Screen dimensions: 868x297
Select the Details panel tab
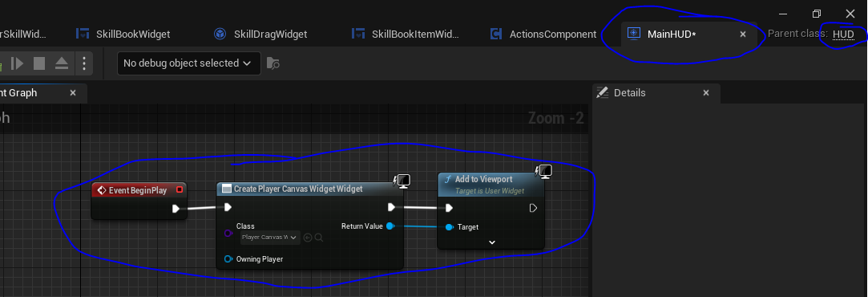(x=656, y=93)
